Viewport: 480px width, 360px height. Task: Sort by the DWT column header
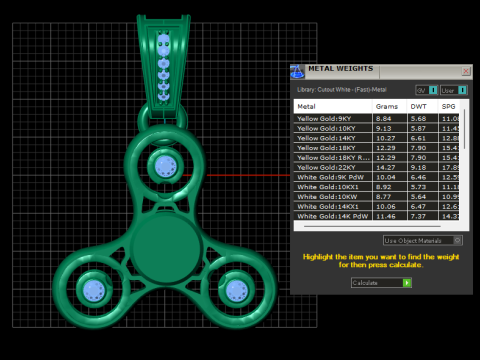coord(422,107)
